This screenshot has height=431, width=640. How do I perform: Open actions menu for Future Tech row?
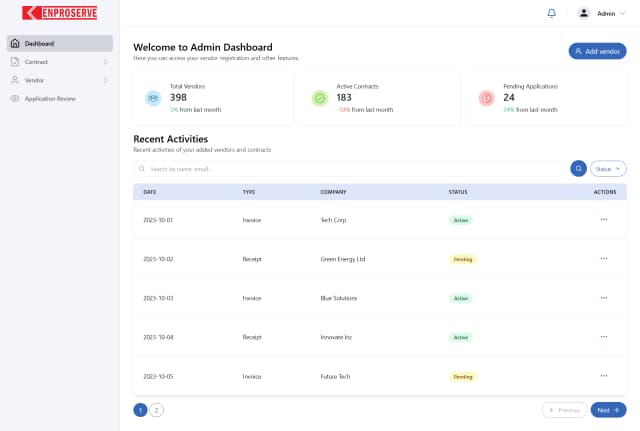click(603, 376)
